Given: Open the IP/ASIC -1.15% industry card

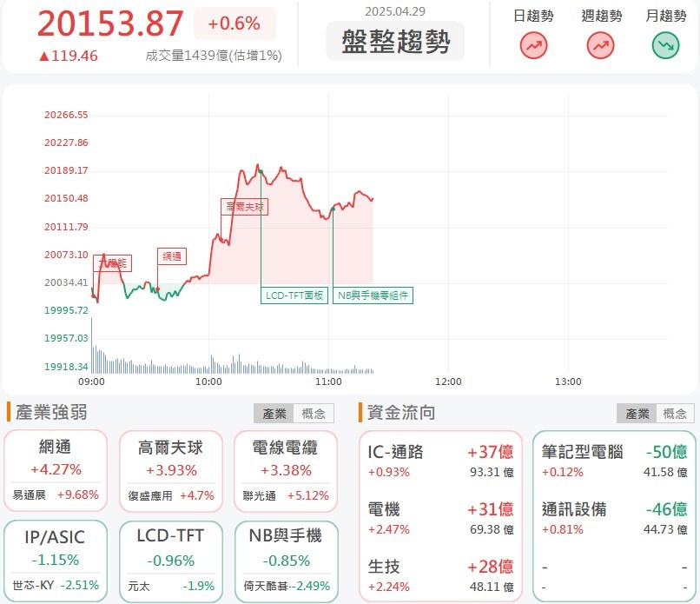Looking at the screenshot, I should click(x=56, y=561).
